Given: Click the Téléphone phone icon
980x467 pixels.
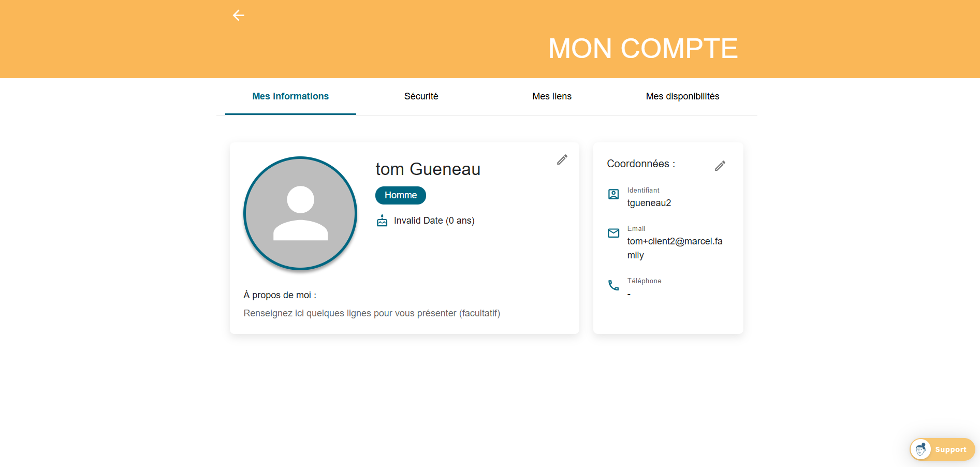Looking at the screenshot, I should tap(613, 285).
